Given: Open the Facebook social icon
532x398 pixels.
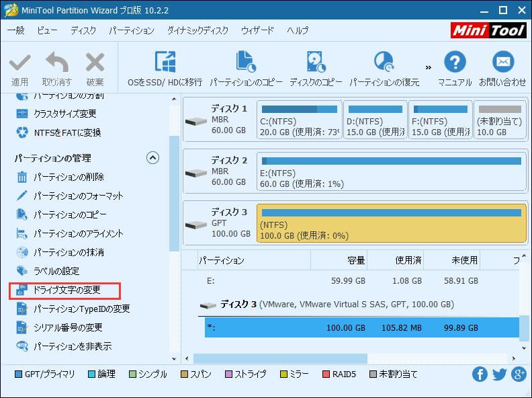Looking at the screenshot, I should pos(480,374).
